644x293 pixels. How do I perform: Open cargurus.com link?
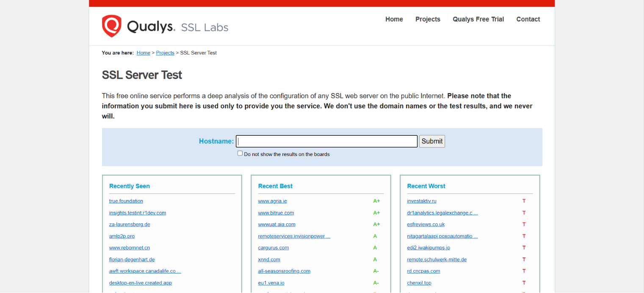tap(274, 247)
